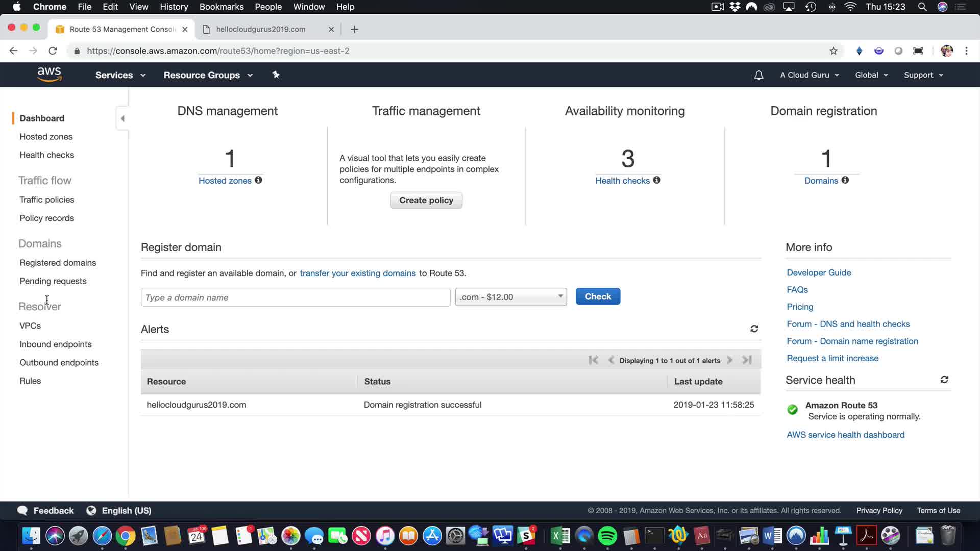
Task: Click the domain name input field
Action: coord(295,297)
